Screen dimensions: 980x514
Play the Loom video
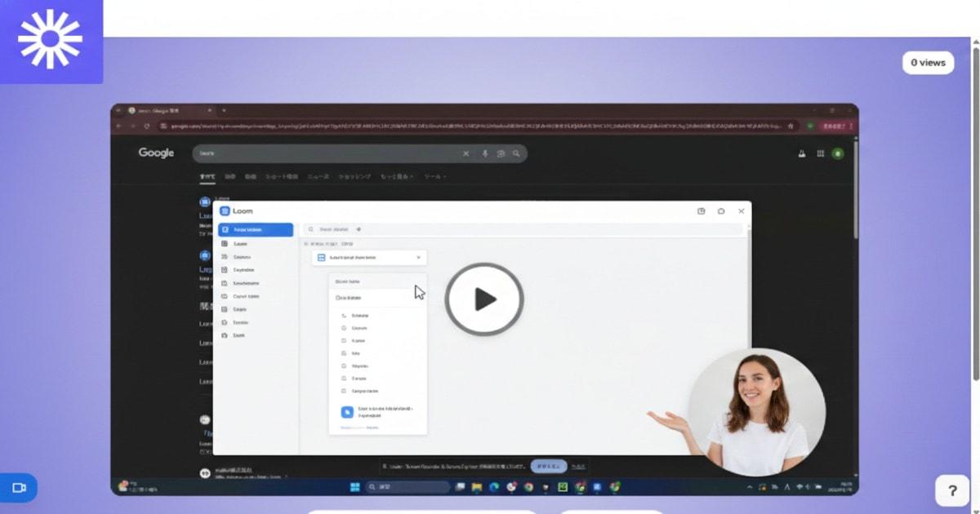pyautogui.click(x=484, y=299)
